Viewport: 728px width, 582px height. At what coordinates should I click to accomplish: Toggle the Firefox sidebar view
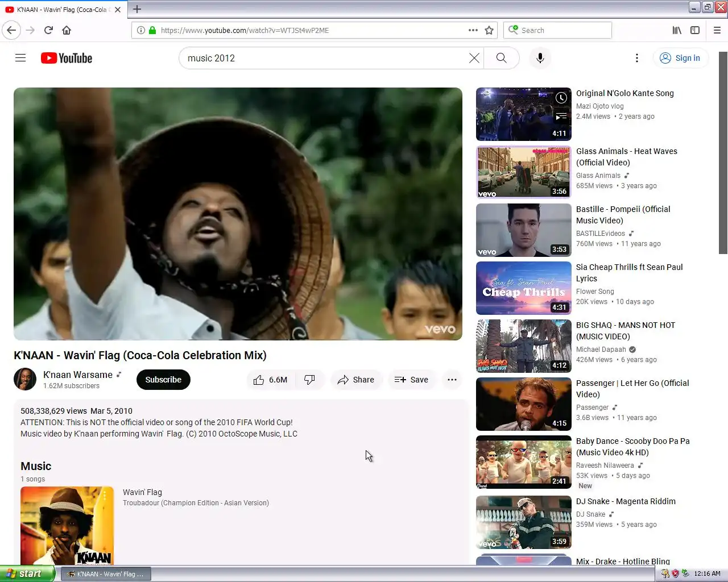click(x=695, y=30)
